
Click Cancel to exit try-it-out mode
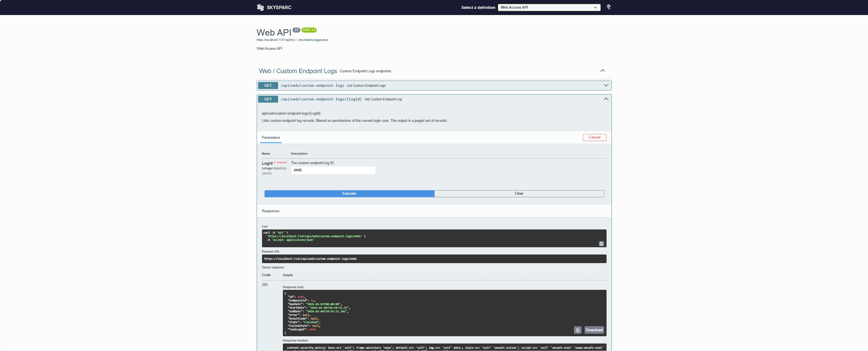point(594,137)
